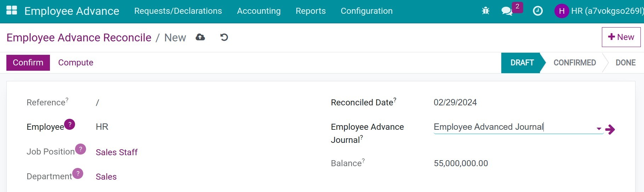Open the activities clock icon
This screenshot has width=644, height=192.
(537, 11)
